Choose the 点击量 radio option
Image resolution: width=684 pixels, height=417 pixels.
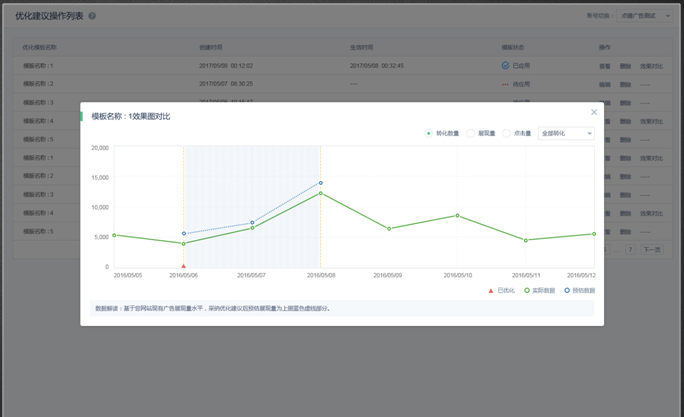click(507, 133)
